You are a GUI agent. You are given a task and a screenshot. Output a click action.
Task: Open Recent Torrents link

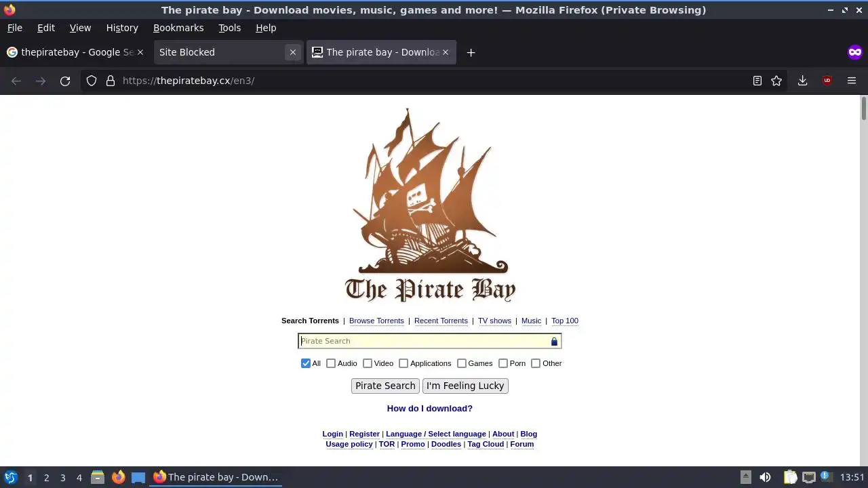[441, 321]
